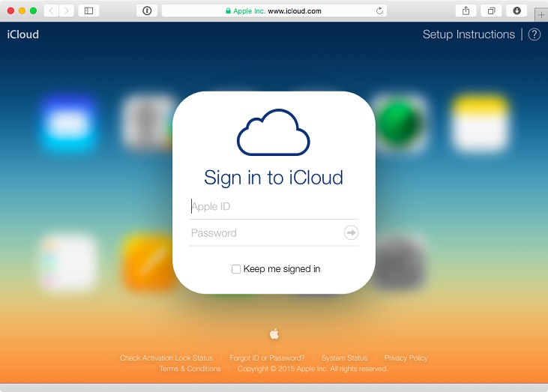548x392 pixels.
Task: Toggle Safari's sidebar button
Action: (88, 10)
